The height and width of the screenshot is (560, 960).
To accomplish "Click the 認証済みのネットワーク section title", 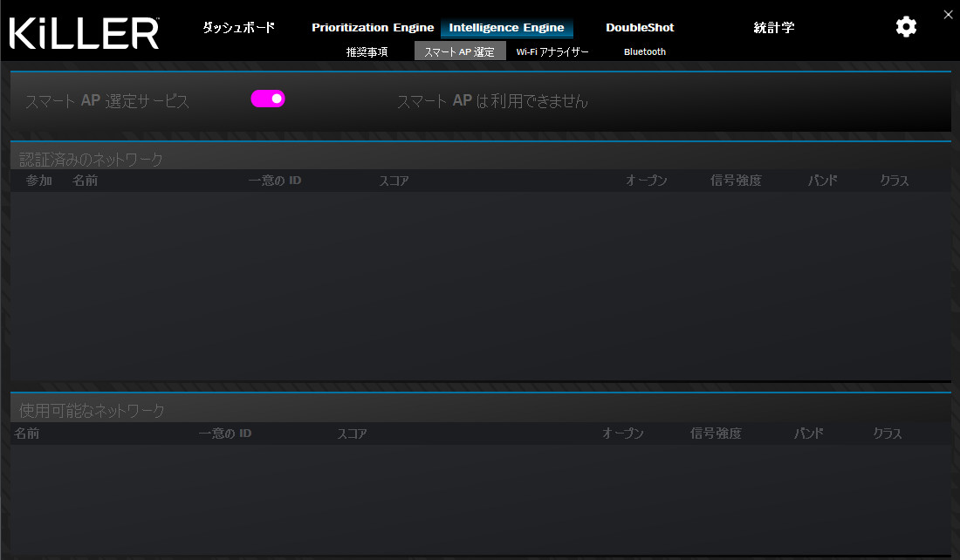I will coord(92,160).
